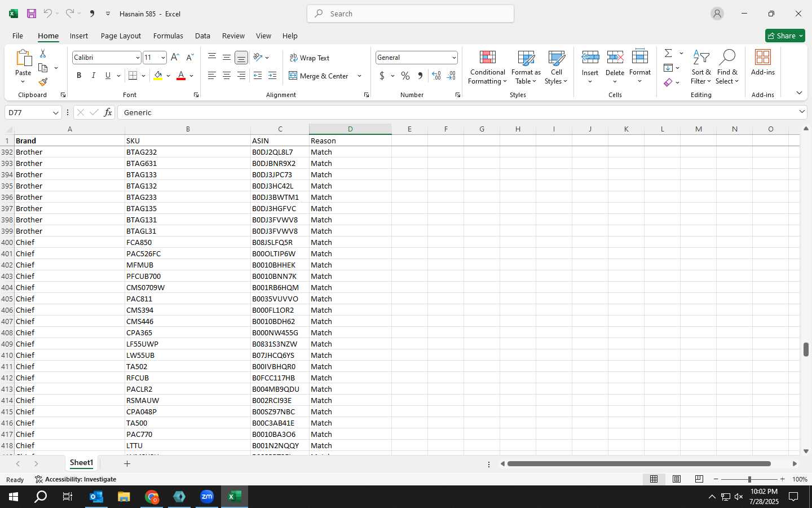This screenshot has width=812, height=508.
Task: Click the Insert Function fx icon
Action: tap(108, 112)
